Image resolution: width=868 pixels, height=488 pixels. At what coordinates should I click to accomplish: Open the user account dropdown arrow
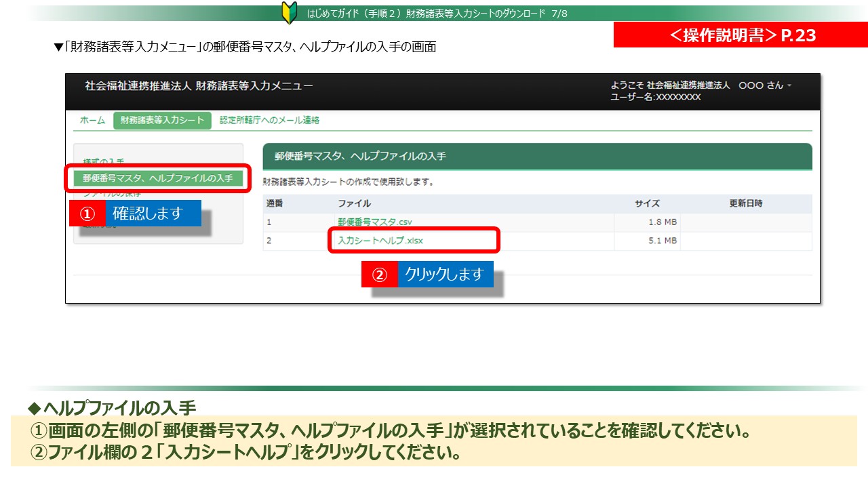[x=789, y=85]
